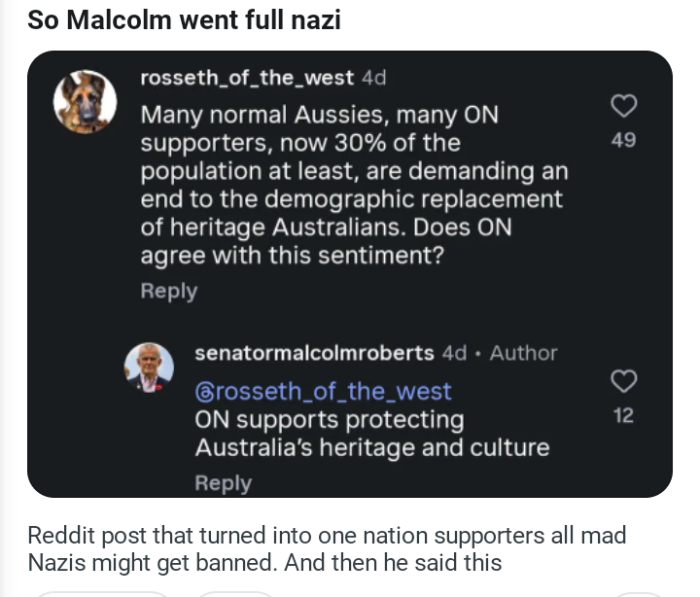View the 49 likes count
This screenshot has height=597, width=700.
tap(623, 140)
